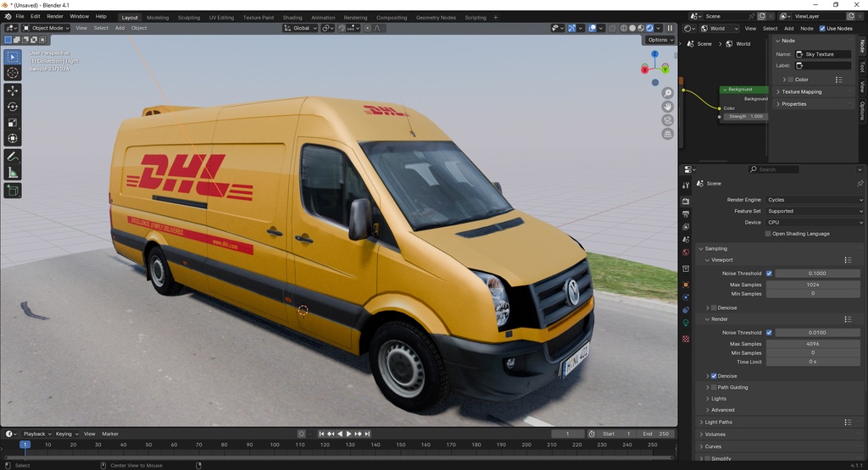Enable Open Shading Language checkbox
The width and height of the screenshot is (868, 470).
tap(769, 234)
